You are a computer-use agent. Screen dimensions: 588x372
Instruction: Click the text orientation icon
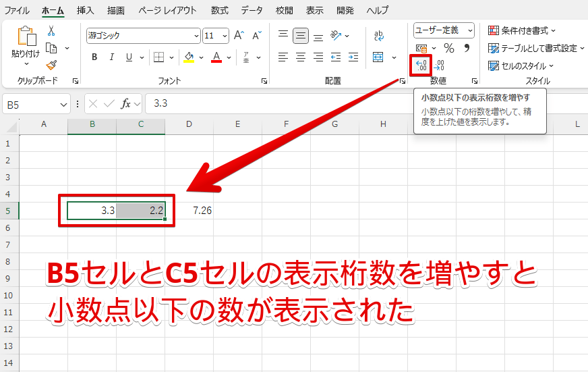click(x=336, y=36)
